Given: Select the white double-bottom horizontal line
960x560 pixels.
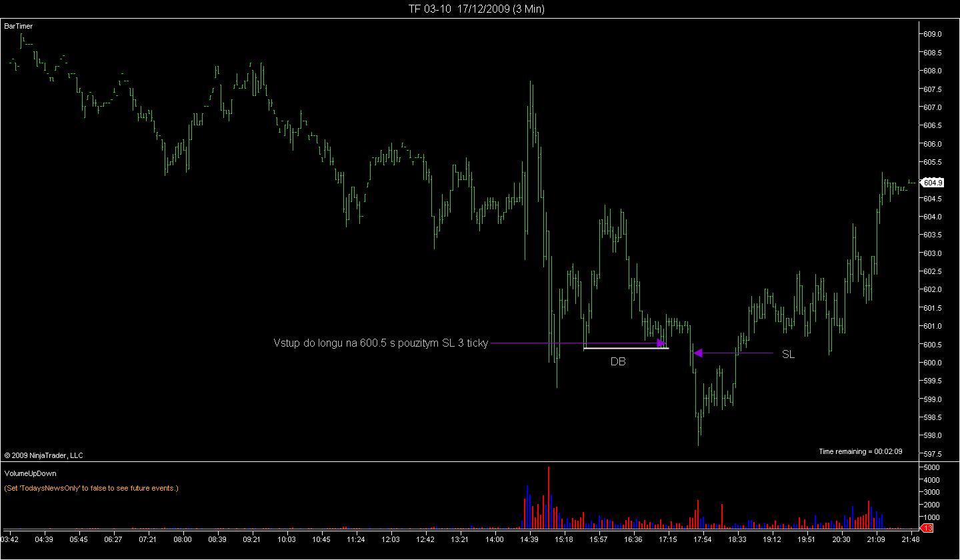Looking at the screenshot, I should click(x=626, y=348).
